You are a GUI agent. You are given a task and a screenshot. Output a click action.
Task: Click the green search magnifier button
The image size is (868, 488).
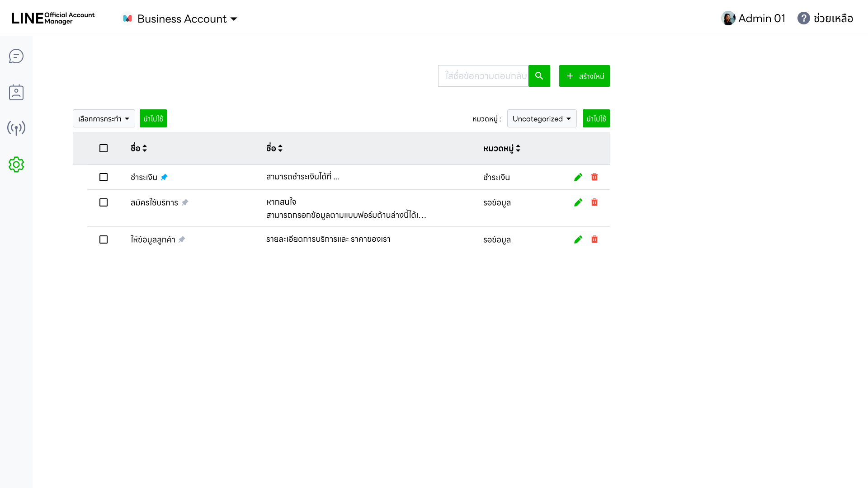(x=539, y=76)
